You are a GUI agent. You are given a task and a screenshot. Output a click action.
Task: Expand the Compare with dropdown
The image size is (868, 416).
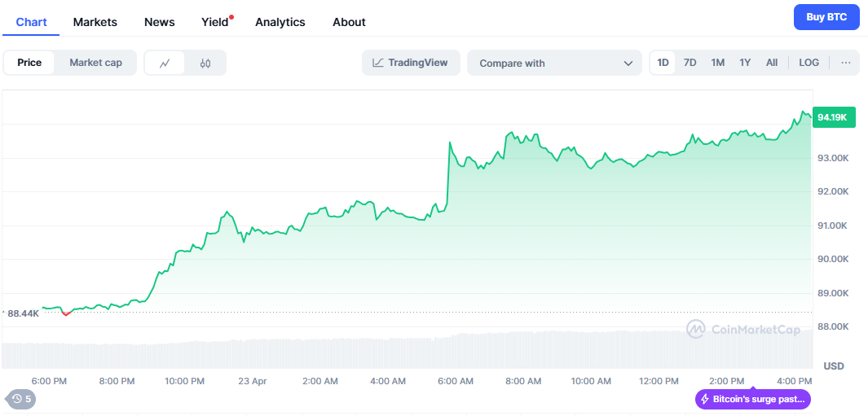(555, 63)
